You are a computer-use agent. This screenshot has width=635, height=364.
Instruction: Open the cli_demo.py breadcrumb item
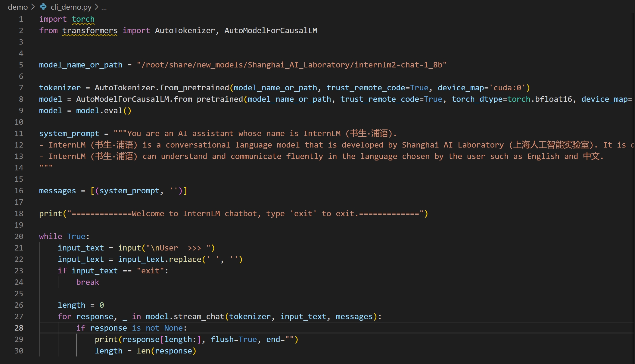click(x=71, y=7)
